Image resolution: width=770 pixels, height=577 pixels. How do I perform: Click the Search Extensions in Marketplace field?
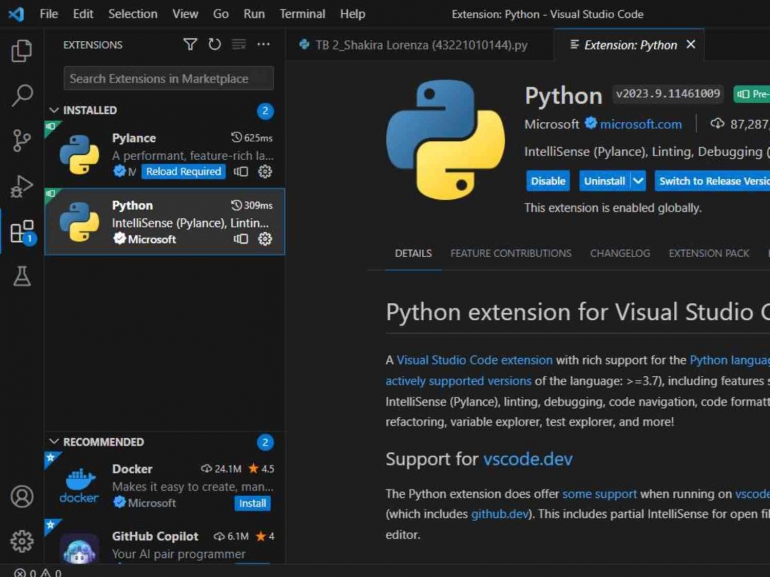click(168, 79)
